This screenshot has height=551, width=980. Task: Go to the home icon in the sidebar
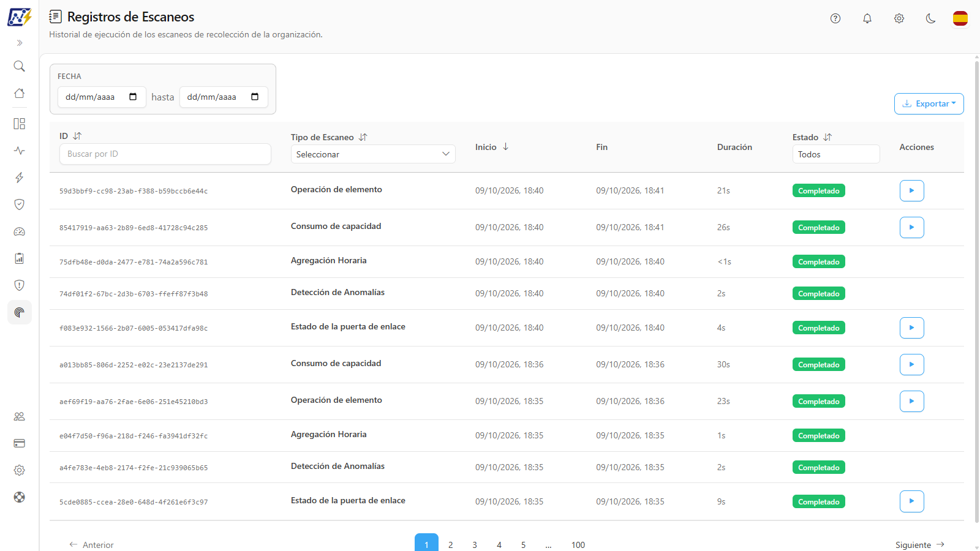tap(20, 93)
